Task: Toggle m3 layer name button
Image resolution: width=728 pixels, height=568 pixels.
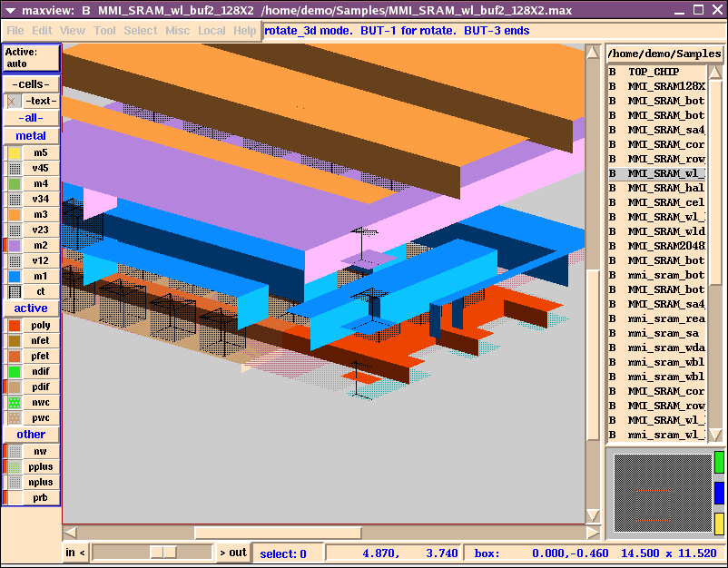Action: coord(40,215)
